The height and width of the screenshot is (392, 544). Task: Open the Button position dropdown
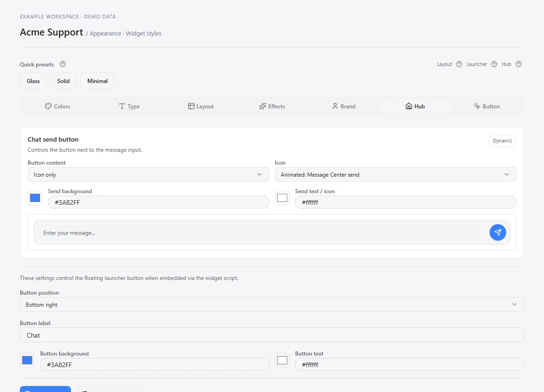[272, 304]
